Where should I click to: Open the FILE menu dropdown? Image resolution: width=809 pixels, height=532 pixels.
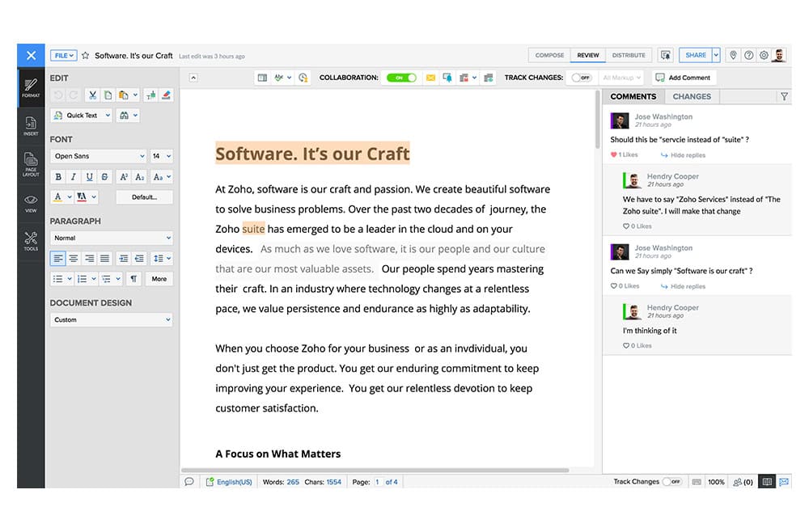coord(63,56)
